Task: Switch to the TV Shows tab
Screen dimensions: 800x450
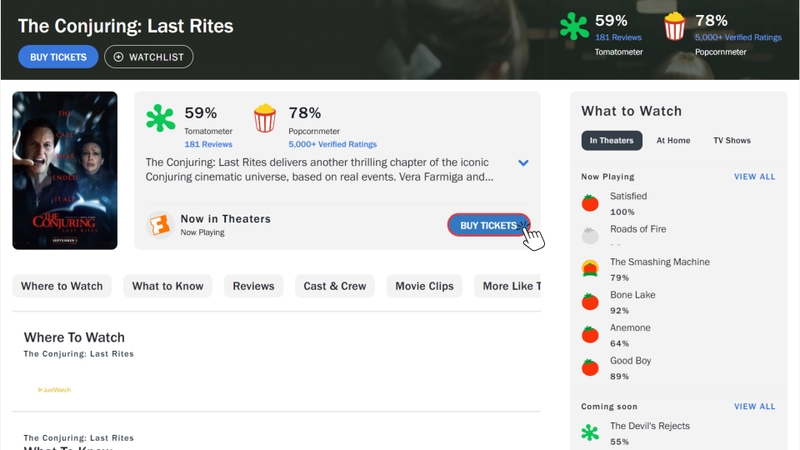Action: [732, 141]
